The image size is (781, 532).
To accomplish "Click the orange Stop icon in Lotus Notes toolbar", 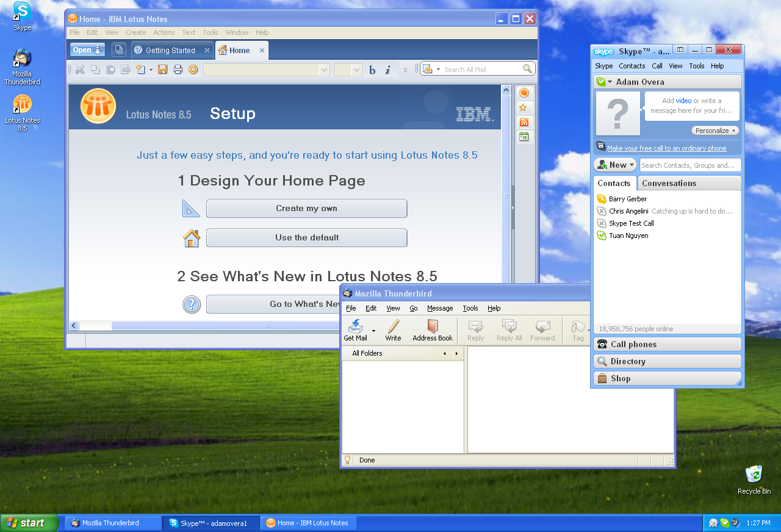I will click(x=193, y=70).
